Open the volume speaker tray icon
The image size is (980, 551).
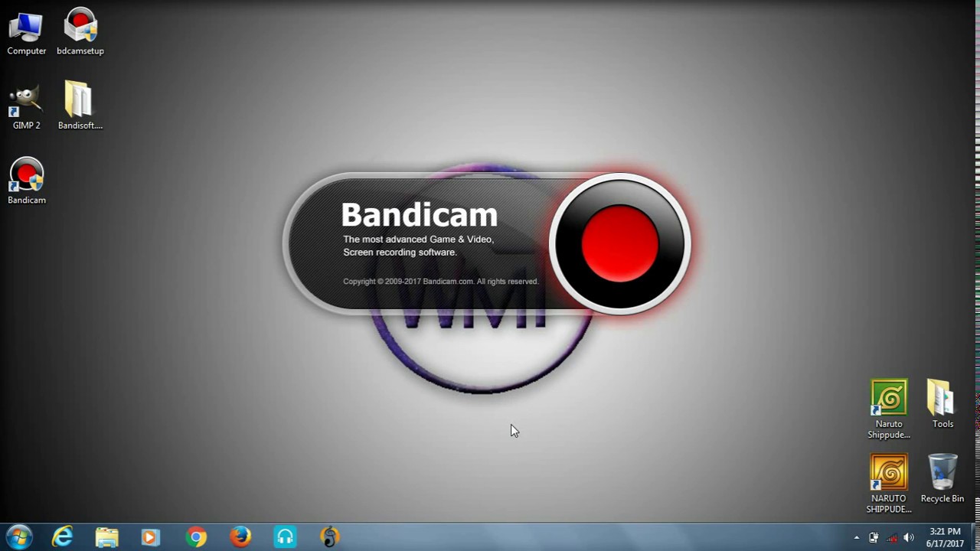click(x=909, y=538)
